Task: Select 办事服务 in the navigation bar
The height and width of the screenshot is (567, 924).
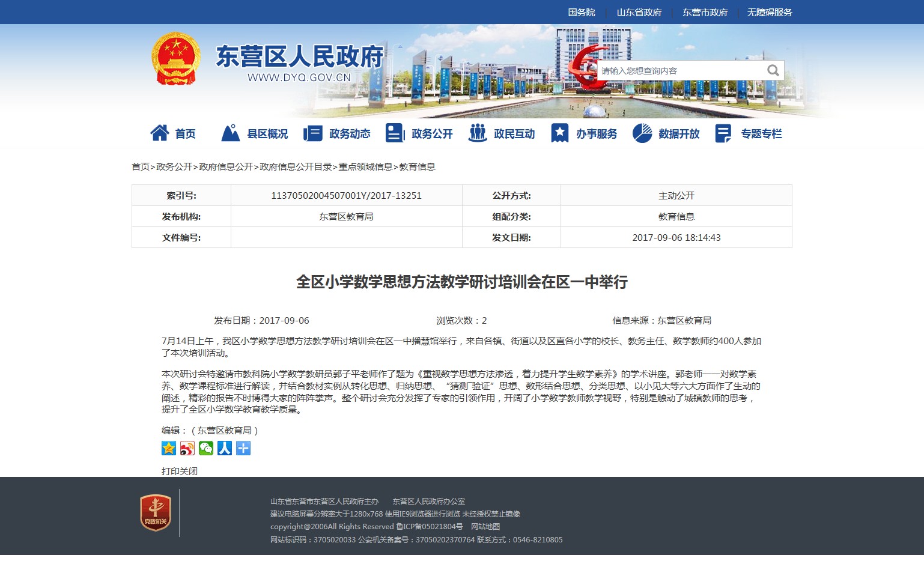Action: click(x=584, y=133)
